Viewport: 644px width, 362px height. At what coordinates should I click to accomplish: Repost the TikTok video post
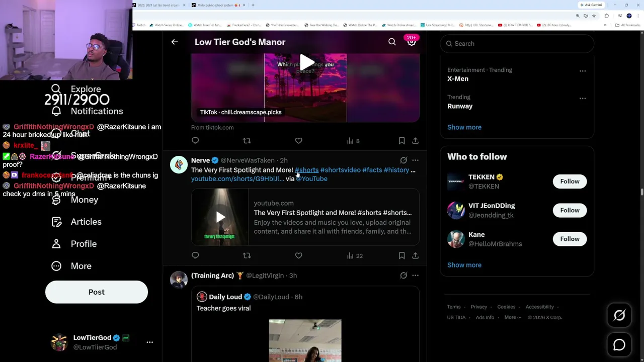(x=247, y=141)
